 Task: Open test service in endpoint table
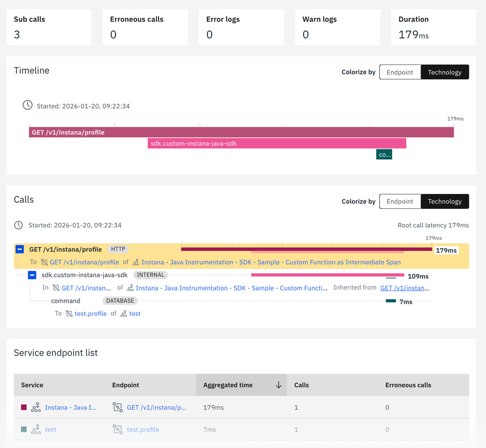tap(50, 429)
